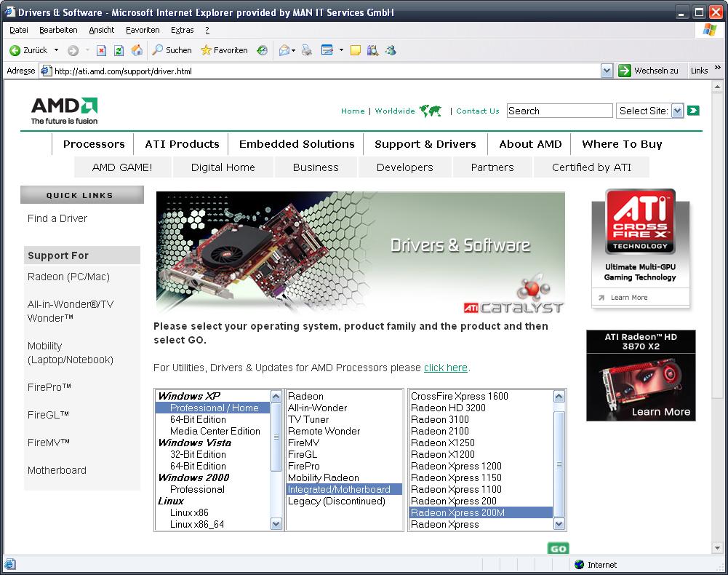This screenshot has width=728, height=575.
Task: Open the Suchen search toolbar button
Action: pyautogui.click(x=172, y=50)
